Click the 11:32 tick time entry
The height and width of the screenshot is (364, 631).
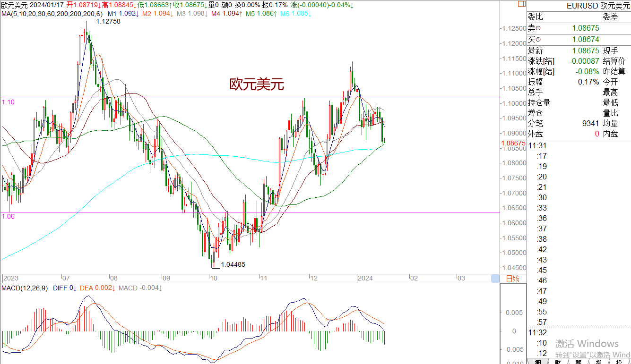coord(537,332)
